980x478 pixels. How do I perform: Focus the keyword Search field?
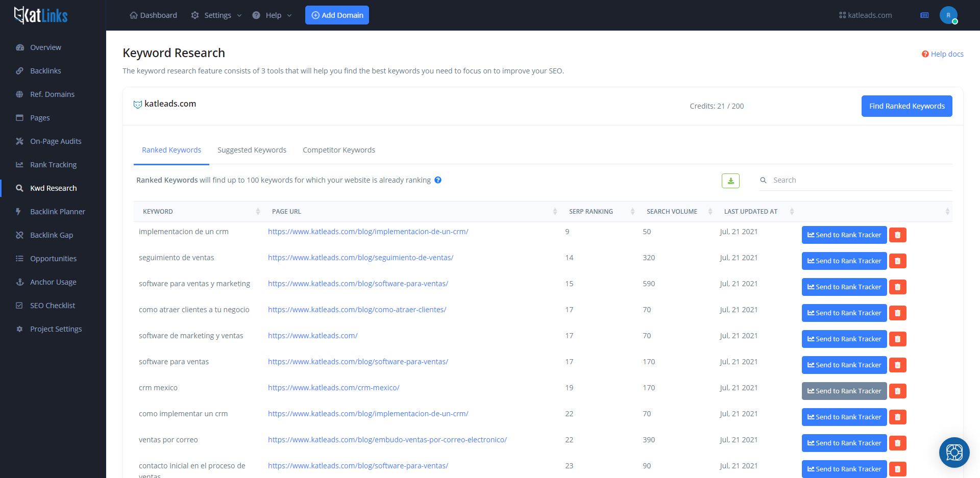coord(855,180)
